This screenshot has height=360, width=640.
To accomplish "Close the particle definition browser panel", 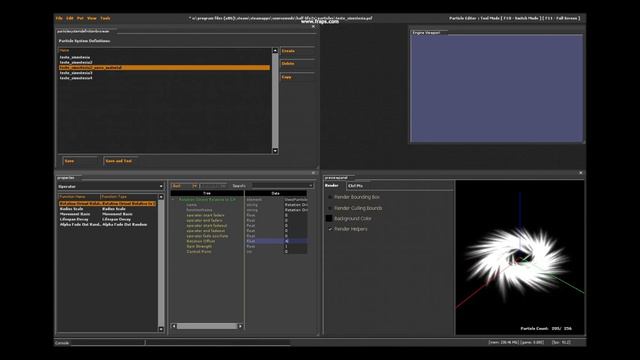I will pos(313,27).
